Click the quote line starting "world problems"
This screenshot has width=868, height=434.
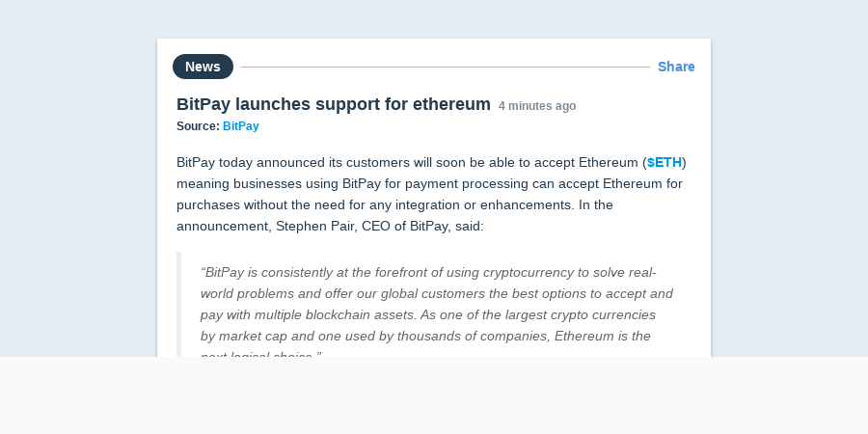point(437,293)
